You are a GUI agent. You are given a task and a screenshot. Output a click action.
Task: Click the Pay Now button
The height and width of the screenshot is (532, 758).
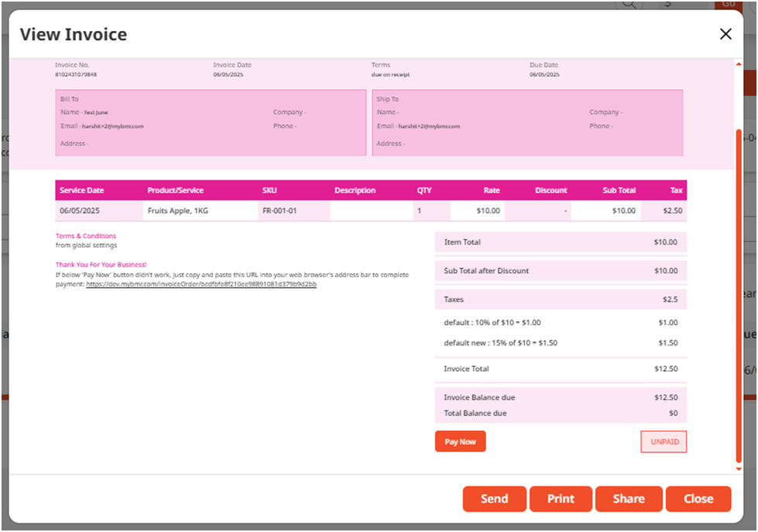[x=460, y=441]
